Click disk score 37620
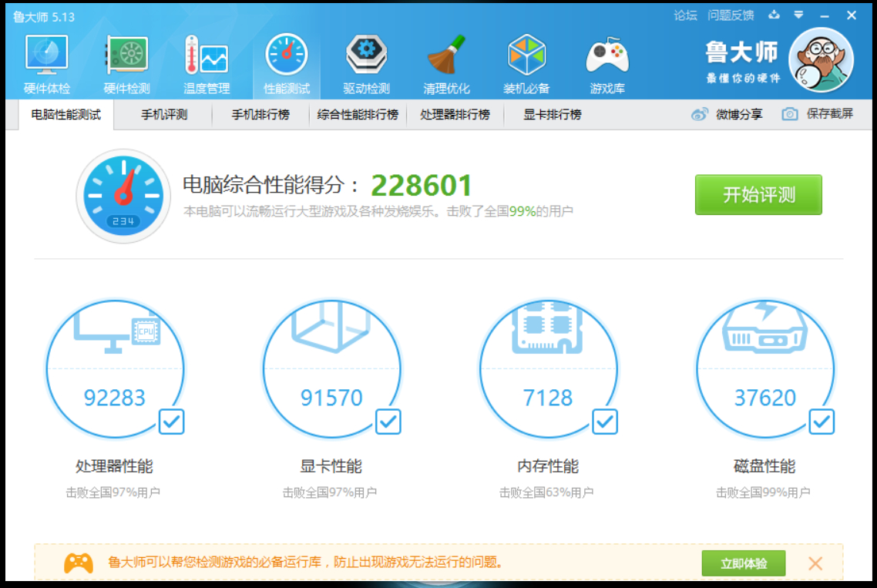 coord(764,398)
